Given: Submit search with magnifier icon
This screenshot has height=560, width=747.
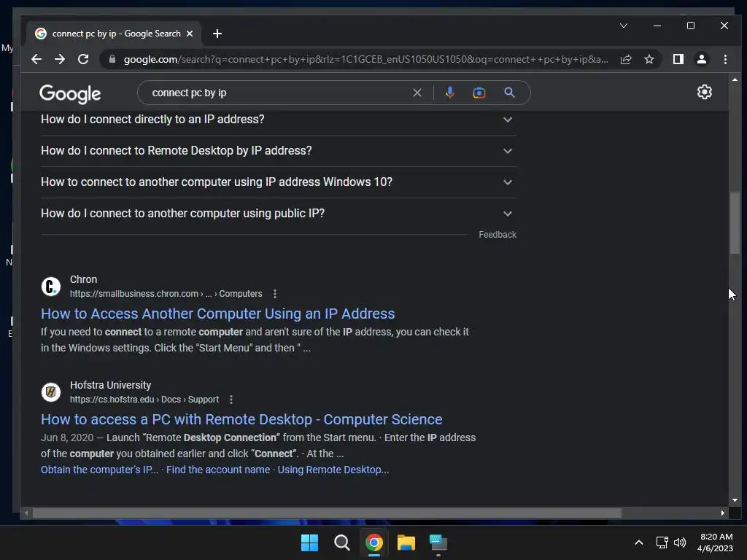Looking at the screenshot, I should click(x=510, y=93).
